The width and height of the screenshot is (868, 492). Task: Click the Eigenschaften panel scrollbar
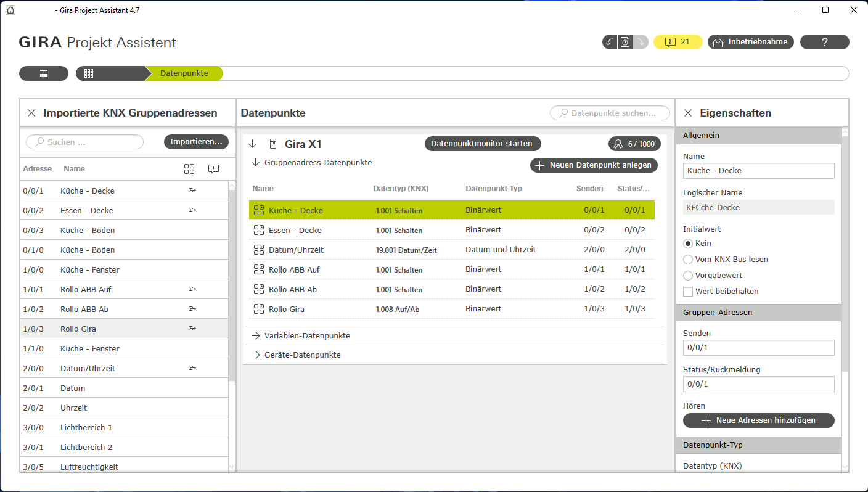[x=846, y=254]
